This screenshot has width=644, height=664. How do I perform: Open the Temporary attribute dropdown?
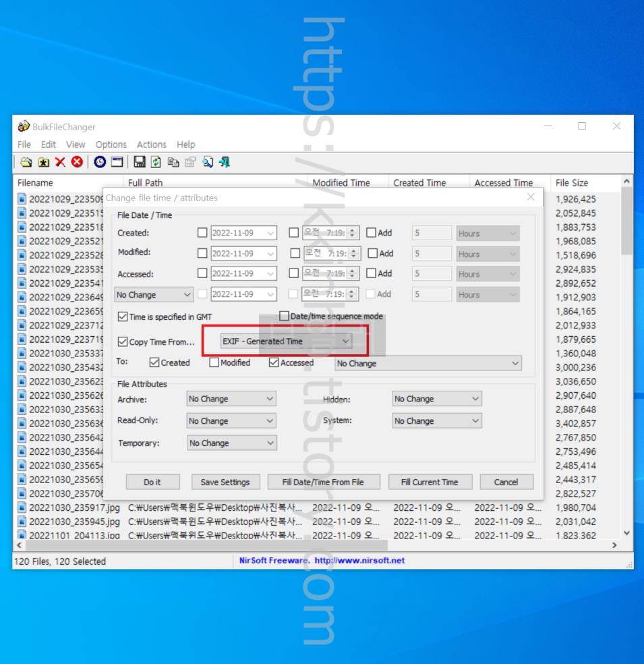tap(232, 443)
